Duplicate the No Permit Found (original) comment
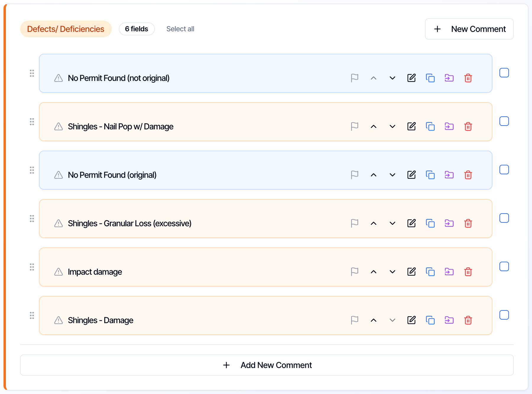The height and width of the screenshot is (394, 532). click(x=430, y=175)
